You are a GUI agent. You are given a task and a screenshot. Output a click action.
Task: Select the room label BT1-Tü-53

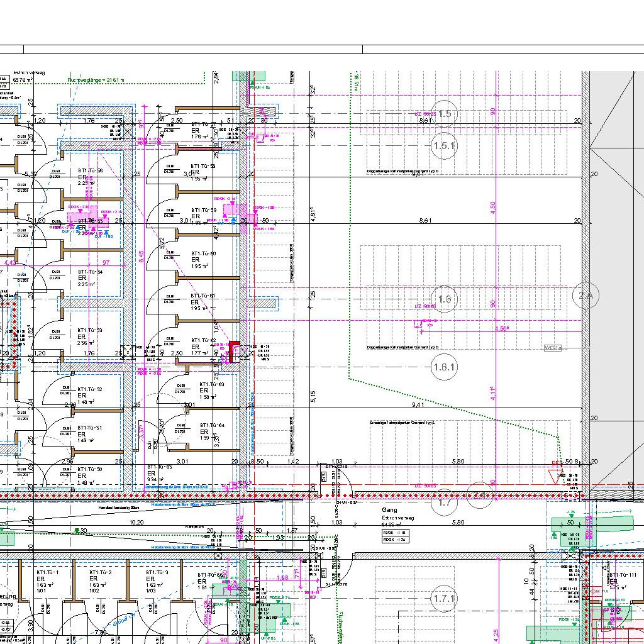(x=90, y=330)
